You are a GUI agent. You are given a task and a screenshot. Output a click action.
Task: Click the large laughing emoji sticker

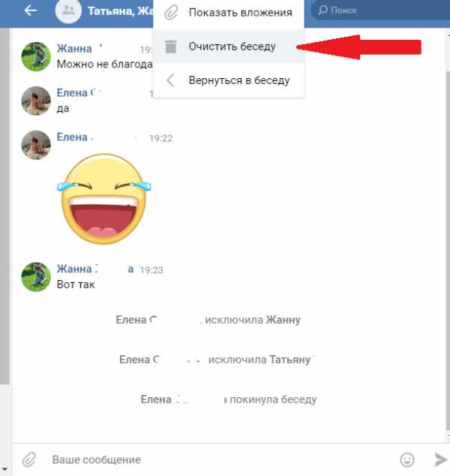tap(104, 199)
